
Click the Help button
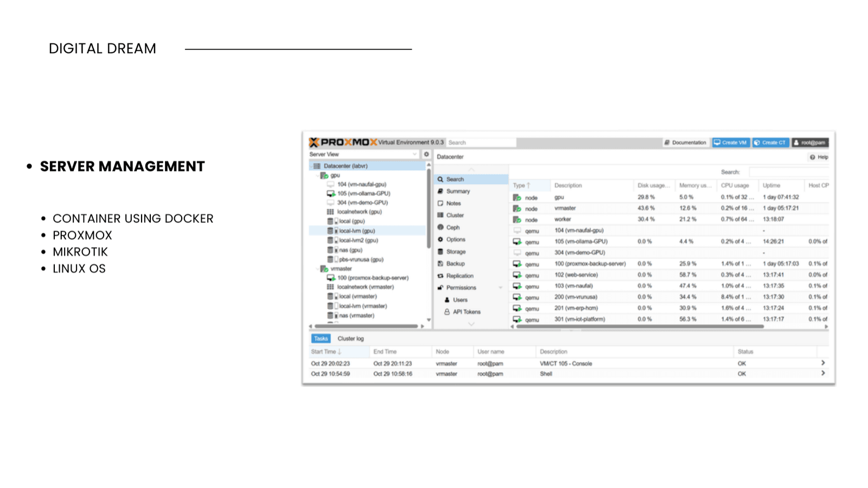click(x=819, y=157)
